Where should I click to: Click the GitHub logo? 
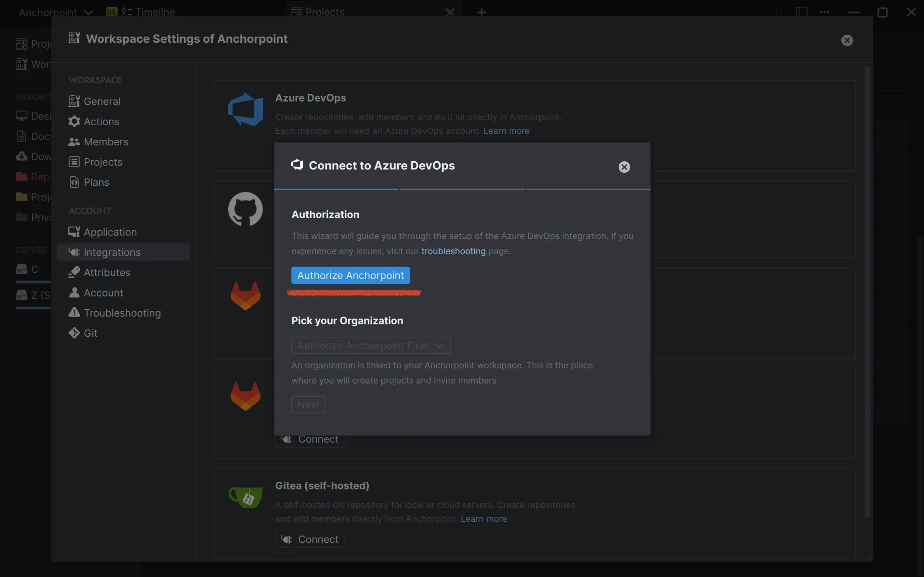coord(246,209)
